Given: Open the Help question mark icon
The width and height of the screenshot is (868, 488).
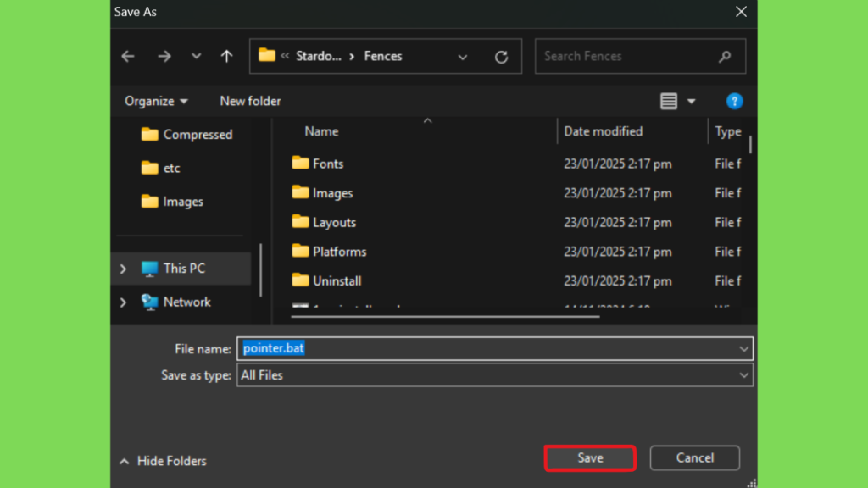Looking at the screenshot, I should [734, 101].
